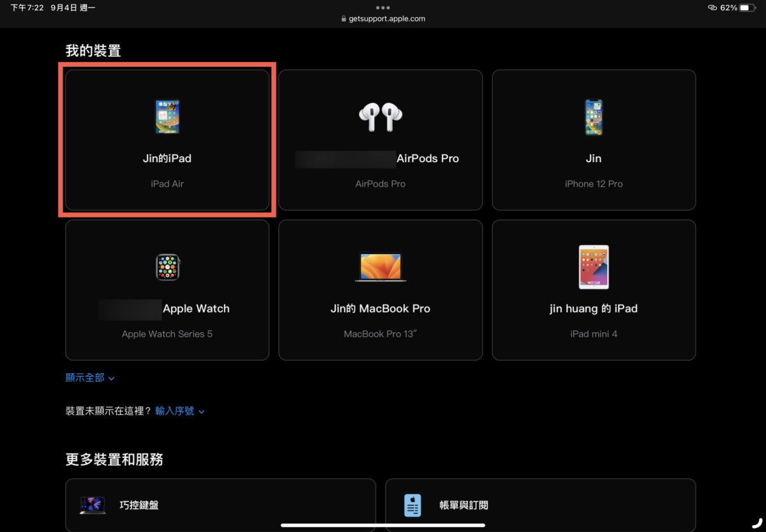Tap the home indicator bar
Screen dimensions: 766x532
tap(383, 526)
